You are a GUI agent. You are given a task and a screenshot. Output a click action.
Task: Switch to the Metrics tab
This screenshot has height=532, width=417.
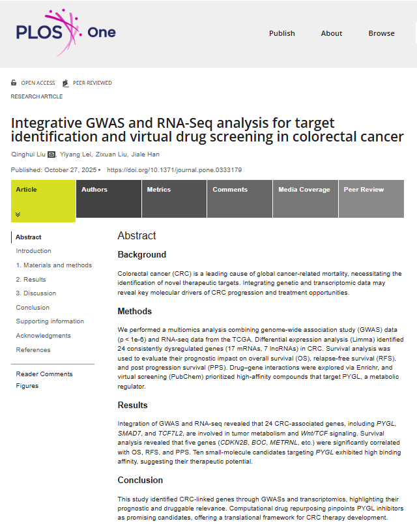[x=174, y=199]
